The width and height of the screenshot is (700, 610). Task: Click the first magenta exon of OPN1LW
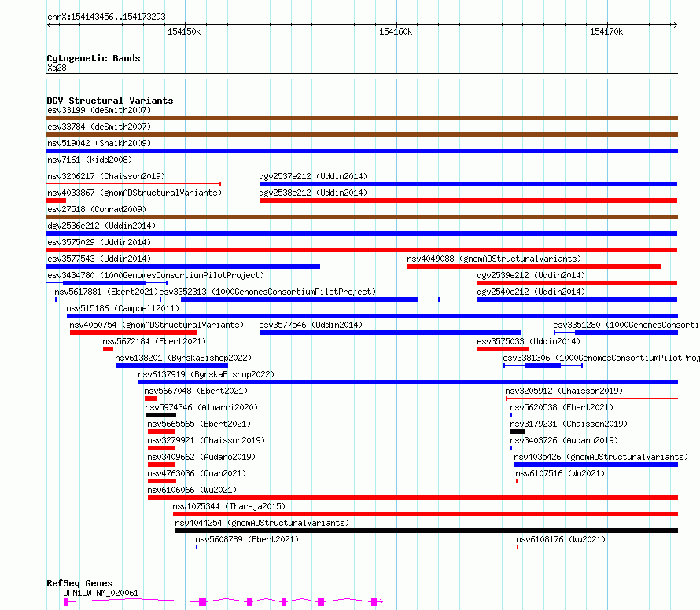click(x=65, y=602)
